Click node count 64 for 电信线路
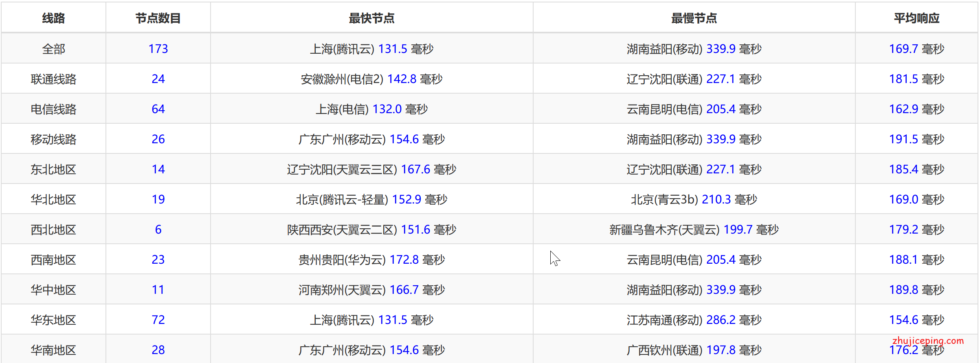The height and width of the screenshot is (363, 980). point(158,109)
